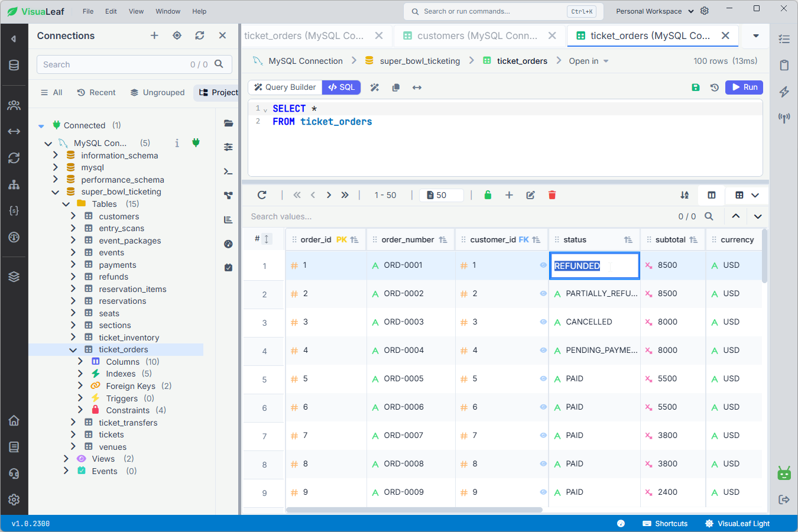Expand the Columns (10) node
Image resolution: width=798 pixels, height=532 pixels.
pyautogui.click(x=80, y=362)
